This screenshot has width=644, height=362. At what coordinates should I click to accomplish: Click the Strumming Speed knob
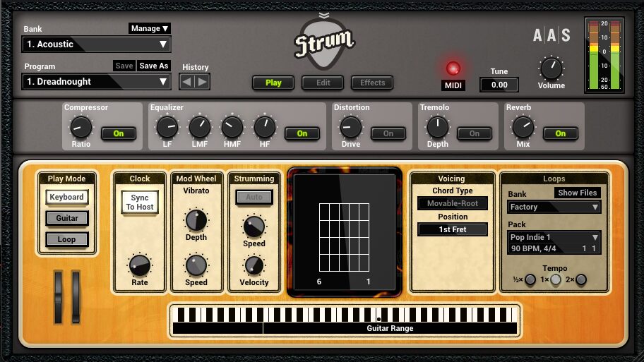coord(254,227)
